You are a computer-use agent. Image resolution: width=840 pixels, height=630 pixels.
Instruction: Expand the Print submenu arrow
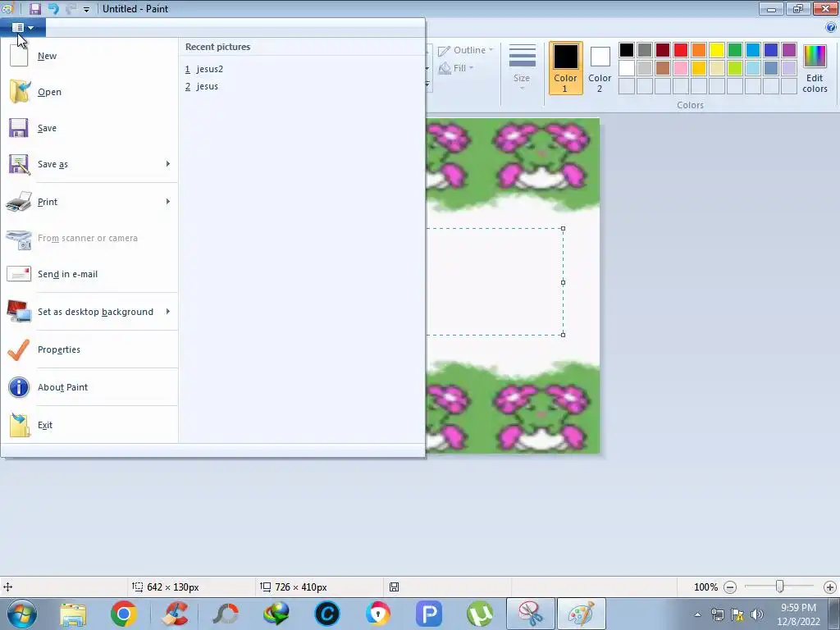[x=168, y=202]
